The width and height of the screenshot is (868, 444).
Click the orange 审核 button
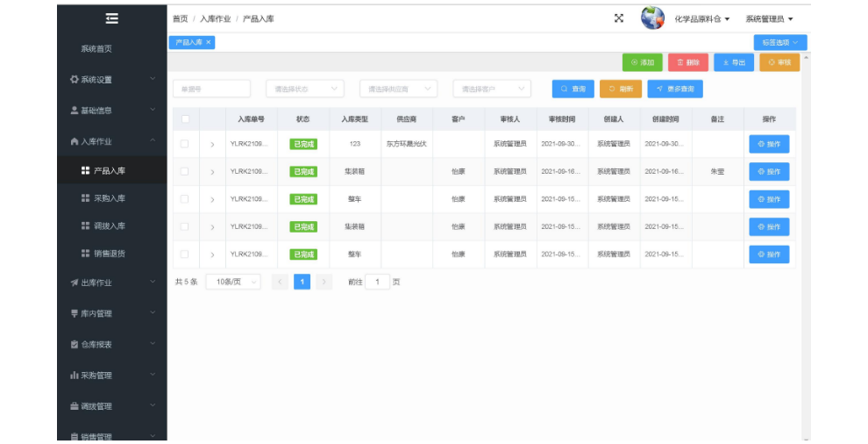[x=779, y=62]
